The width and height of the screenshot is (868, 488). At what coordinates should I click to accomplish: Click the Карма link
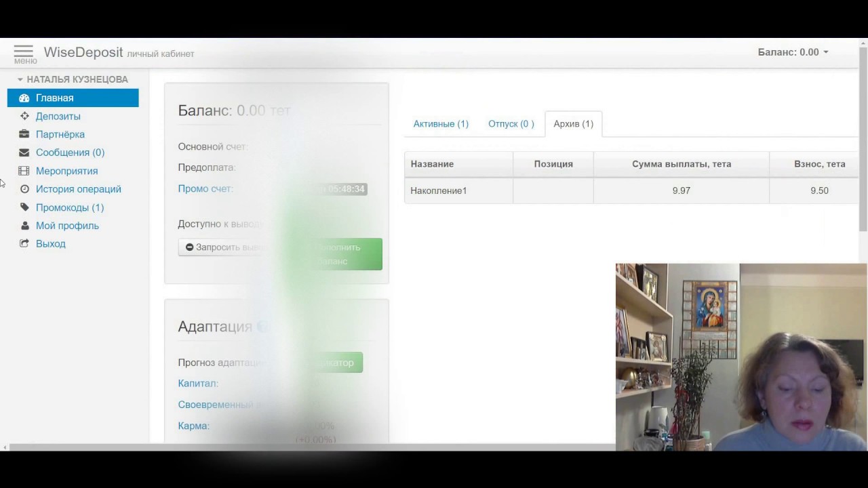[x=194, y=426]
